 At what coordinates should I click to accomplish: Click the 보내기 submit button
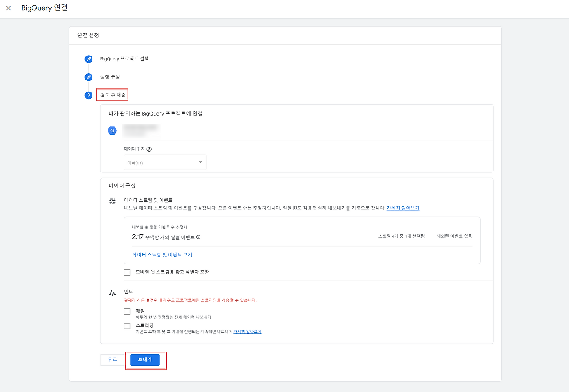[145, 360]
